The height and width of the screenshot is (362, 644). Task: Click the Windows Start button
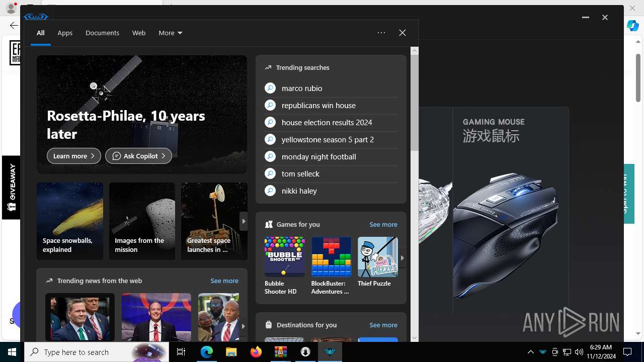12,352
